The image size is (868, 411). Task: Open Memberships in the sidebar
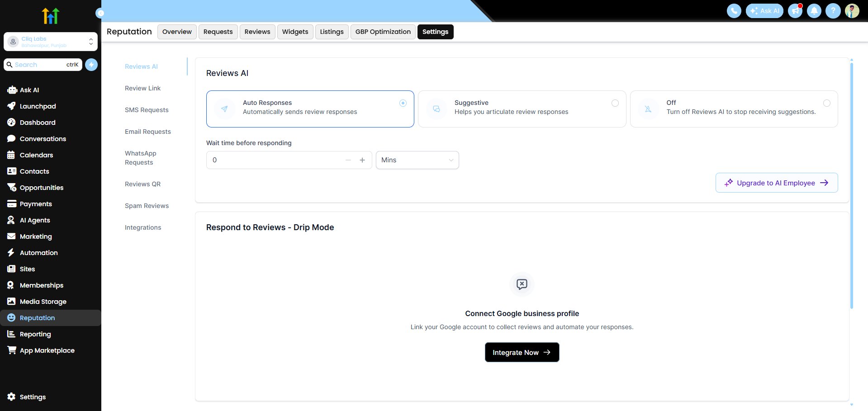click(51, 285)
